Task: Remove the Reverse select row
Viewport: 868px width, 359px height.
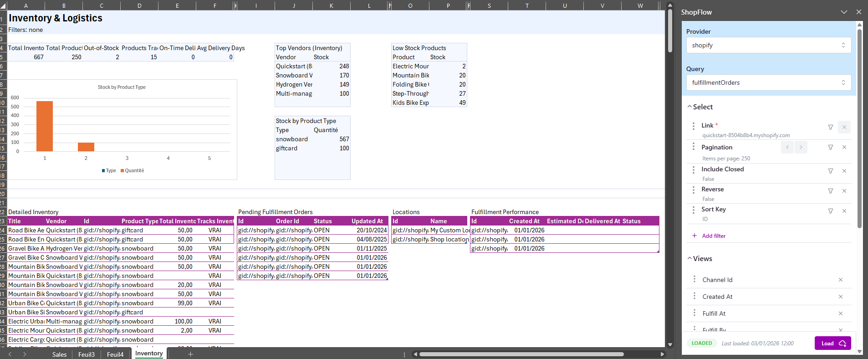Action: click(x=844, y=191)
